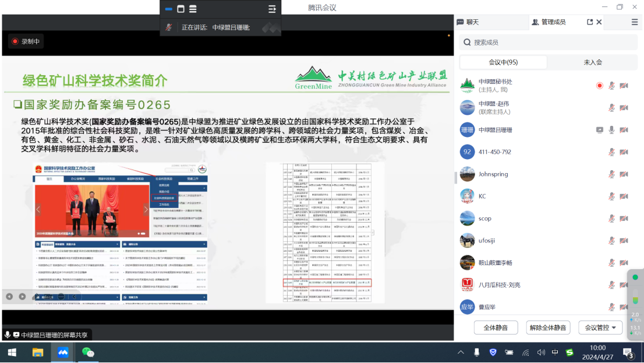
Task: Close the members panel with the X
Action: point(599,22)
